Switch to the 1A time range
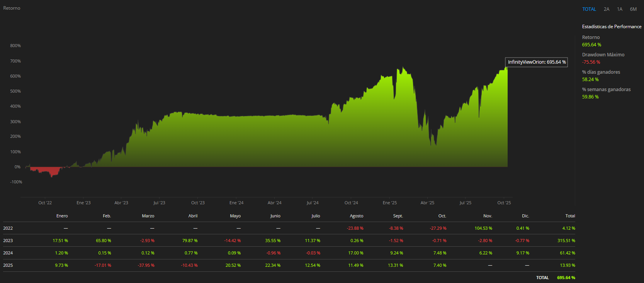This screenshot has width=644, height=283. (x=620, y=9)
